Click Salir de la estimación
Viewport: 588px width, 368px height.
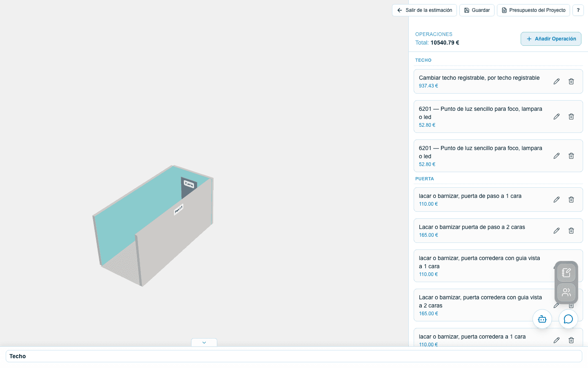click(424, 10)
